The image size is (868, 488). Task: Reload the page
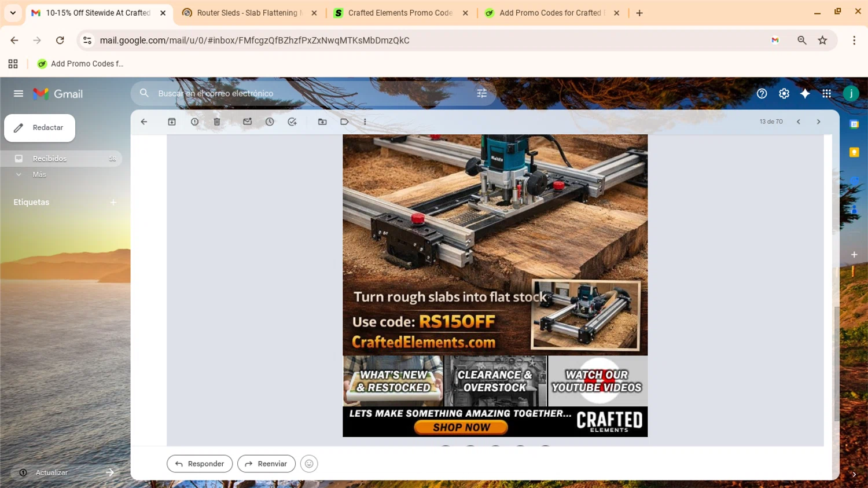point(60,41)
